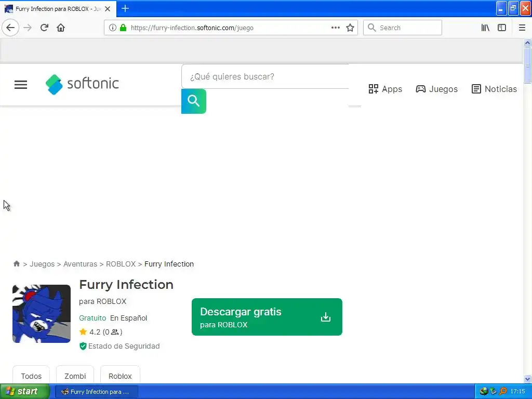Open the browser home page
This screenshot has height=399, width=532.
(61, 28)
